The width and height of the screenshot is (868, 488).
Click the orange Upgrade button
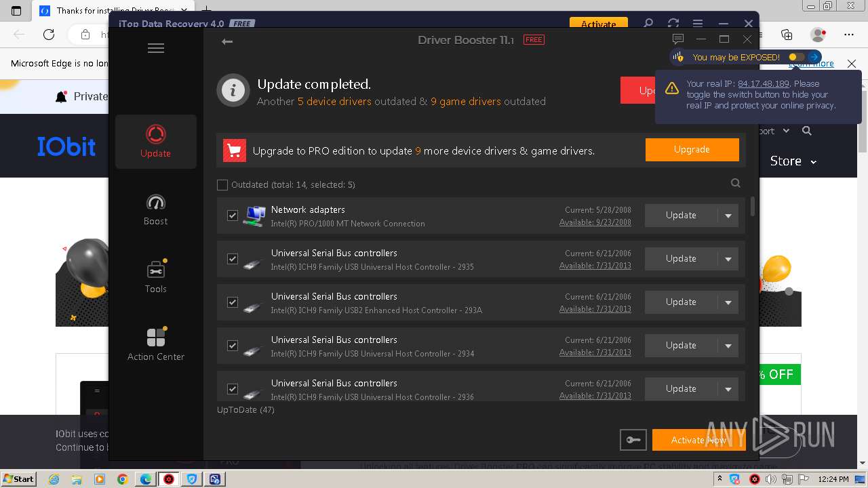pos(692,150)
